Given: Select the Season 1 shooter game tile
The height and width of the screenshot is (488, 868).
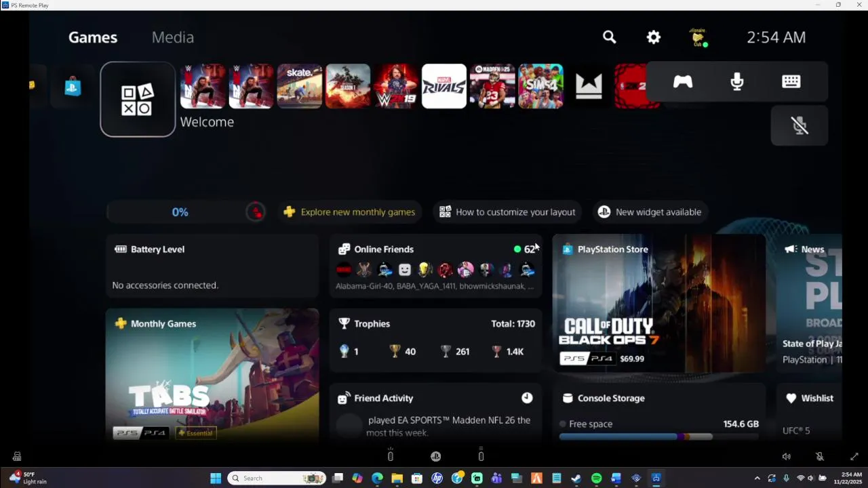Looking at the screenshot, I should click(348, 86).
